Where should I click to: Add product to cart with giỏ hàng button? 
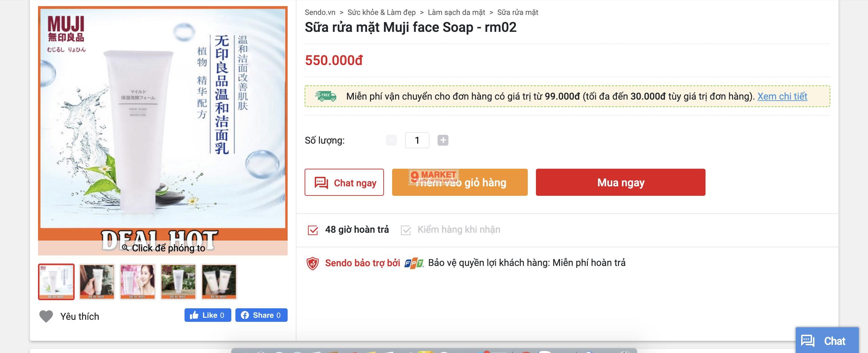coord(460,182)
